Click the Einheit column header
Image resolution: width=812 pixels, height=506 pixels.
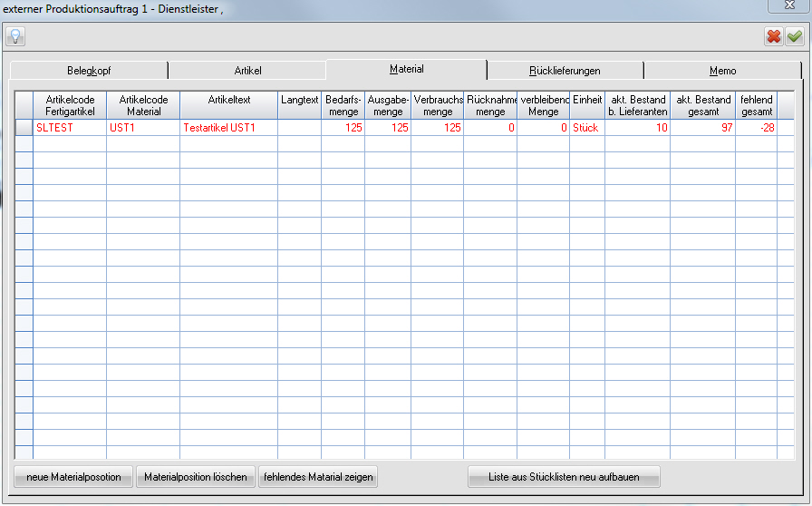(587, 105)
